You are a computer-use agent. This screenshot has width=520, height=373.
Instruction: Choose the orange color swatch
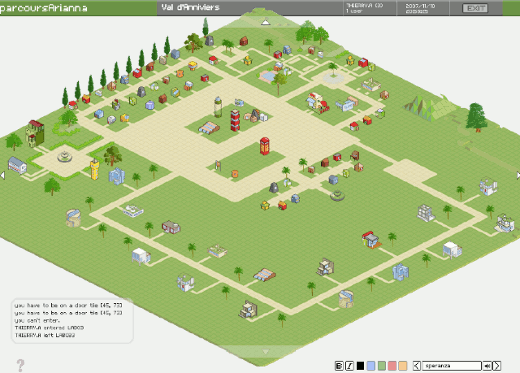pos(403,366)
